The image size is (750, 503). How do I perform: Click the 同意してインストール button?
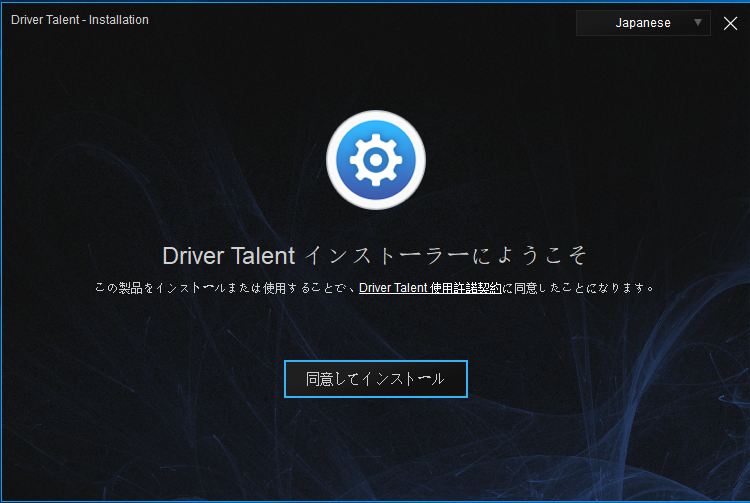(375, 379)
